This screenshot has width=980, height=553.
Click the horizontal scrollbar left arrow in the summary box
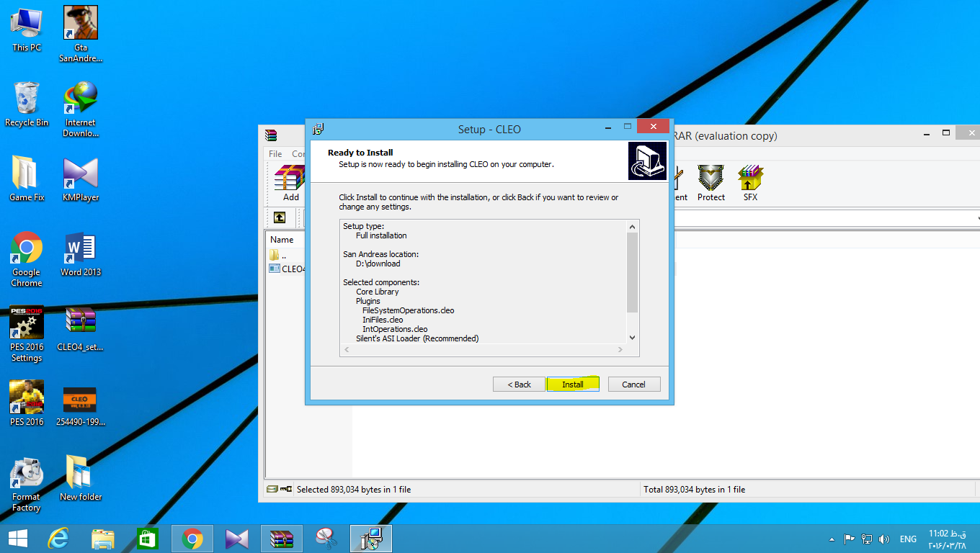(347, 349)
